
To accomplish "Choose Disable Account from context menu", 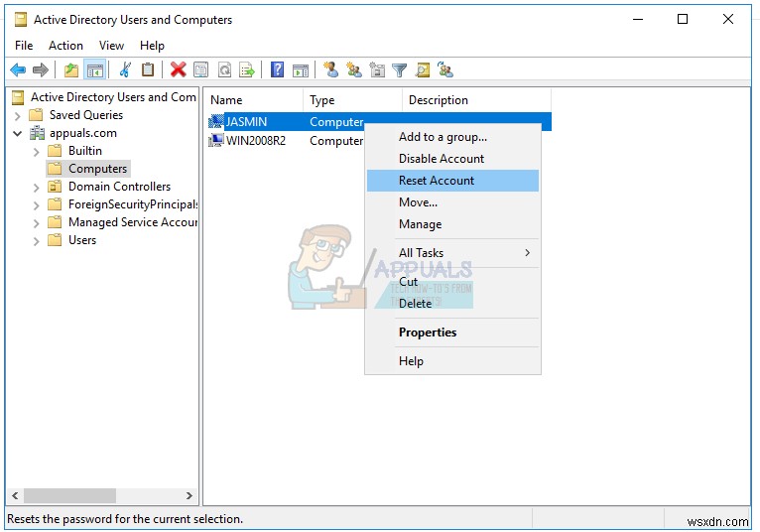I will tap(452, 159).
